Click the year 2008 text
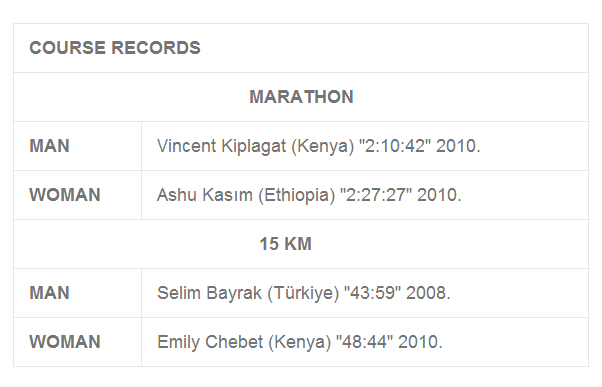Screen dimensions: 602x387 [428, 293]
